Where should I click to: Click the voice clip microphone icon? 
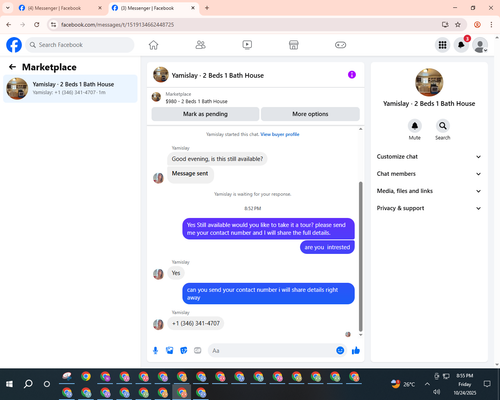tap(155, 350)
